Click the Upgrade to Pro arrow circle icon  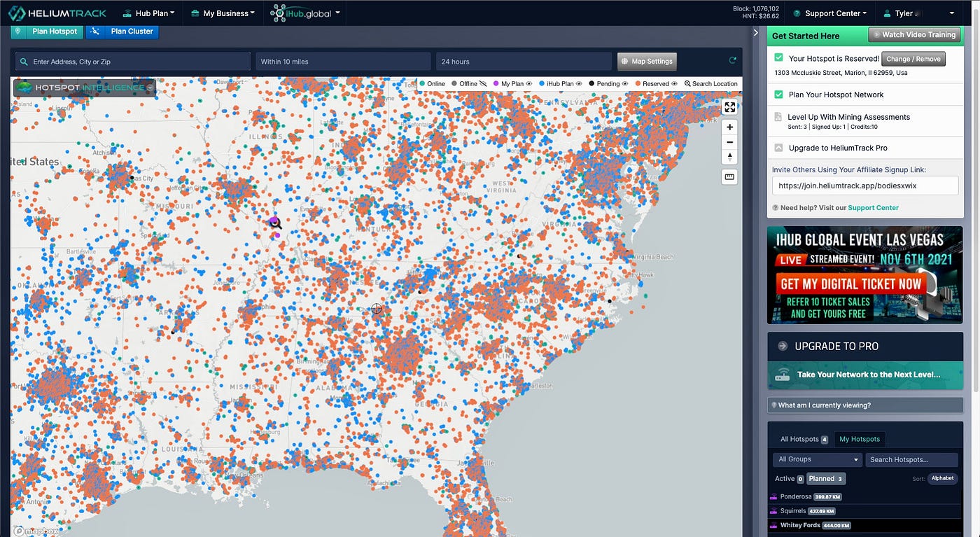point(782,346)
